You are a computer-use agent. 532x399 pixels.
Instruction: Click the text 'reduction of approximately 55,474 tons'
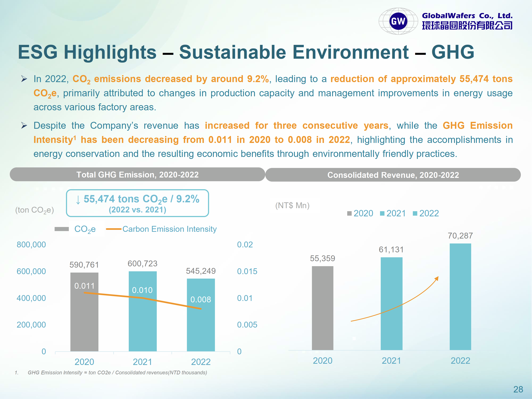pos(421,79)
